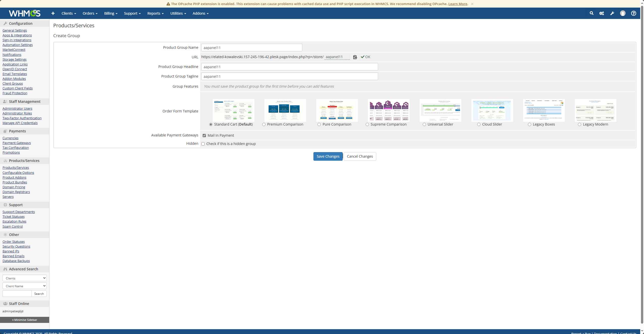Click the Cloud Slider template thumbnail
The width and height of the screenshot is (644, 334).
[x=492, y=110]
